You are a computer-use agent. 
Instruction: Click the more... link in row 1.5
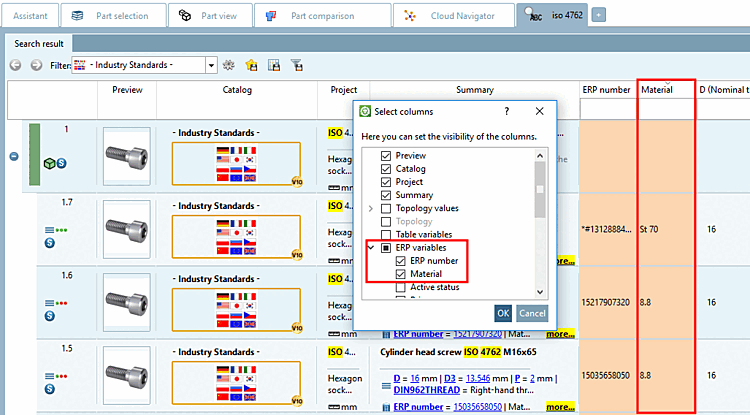(560, 407)
